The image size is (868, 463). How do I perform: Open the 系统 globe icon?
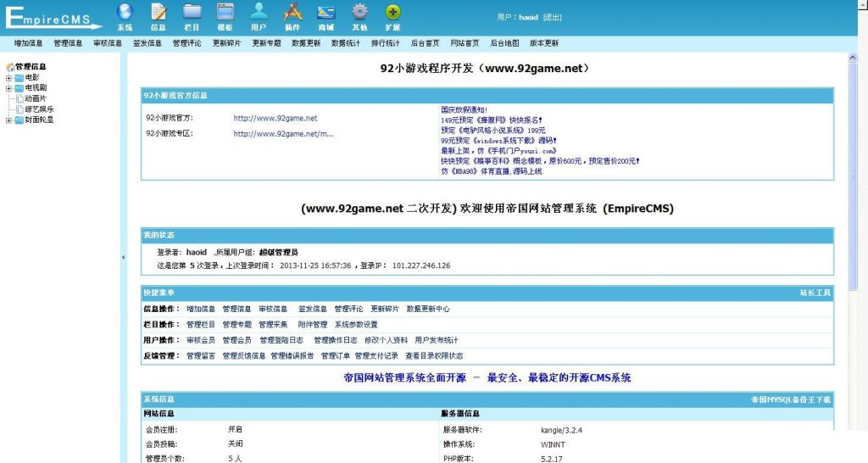(x=125, y=12)
